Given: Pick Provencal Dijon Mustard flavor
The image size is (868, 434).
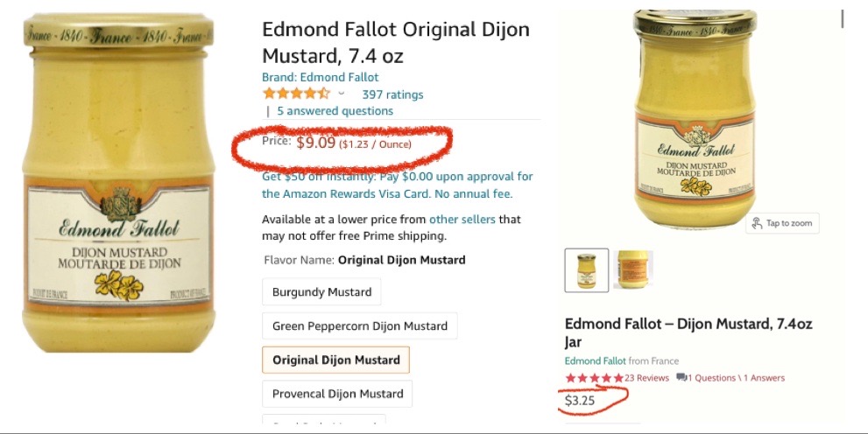Looking at the screenshot, I should tap(337, 394).
